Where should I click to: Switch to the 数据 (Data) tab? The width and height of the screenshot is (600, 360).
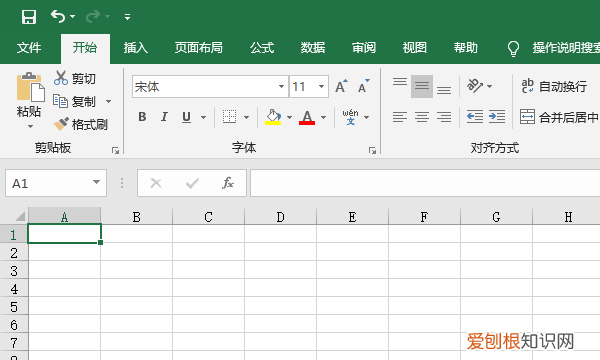313,48
